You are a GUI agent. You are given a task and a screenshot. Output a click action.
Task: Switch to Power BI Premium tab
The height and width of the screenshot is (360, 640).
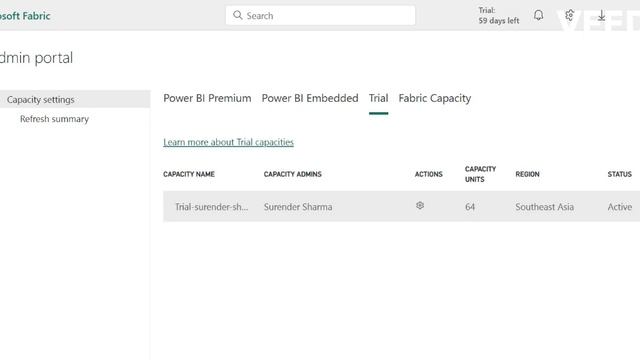207,98
